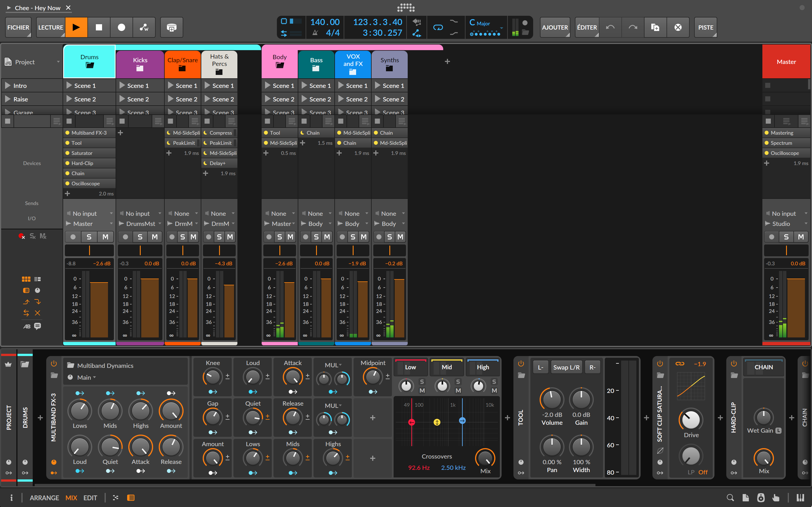Click the Swap L/R button in the Tool device
Image resolution: width=812 pixels, height=507 pixels.
tap(566, 367)
